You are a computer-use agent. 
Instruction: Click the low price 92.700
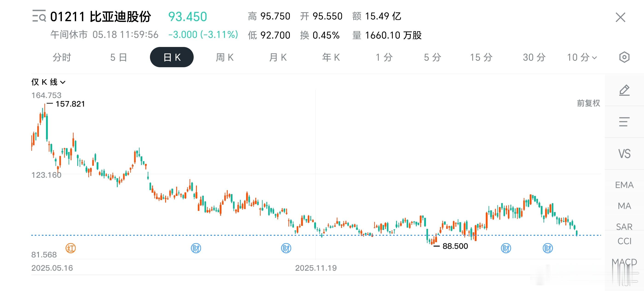(275, 35)
